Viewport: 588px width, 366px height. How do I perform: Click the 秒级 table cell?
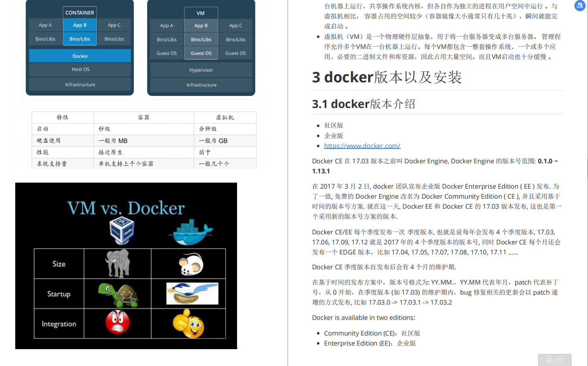144,129
